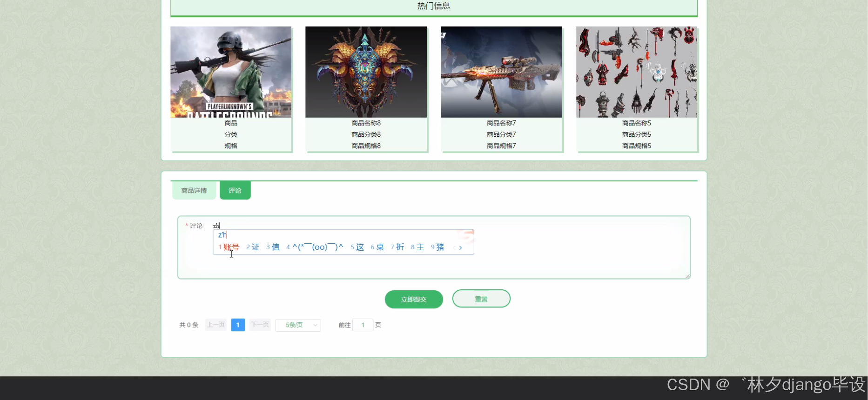Choose IME candidate 8 主
This screenshot has width=868, height=400.
tap(417, 247)
